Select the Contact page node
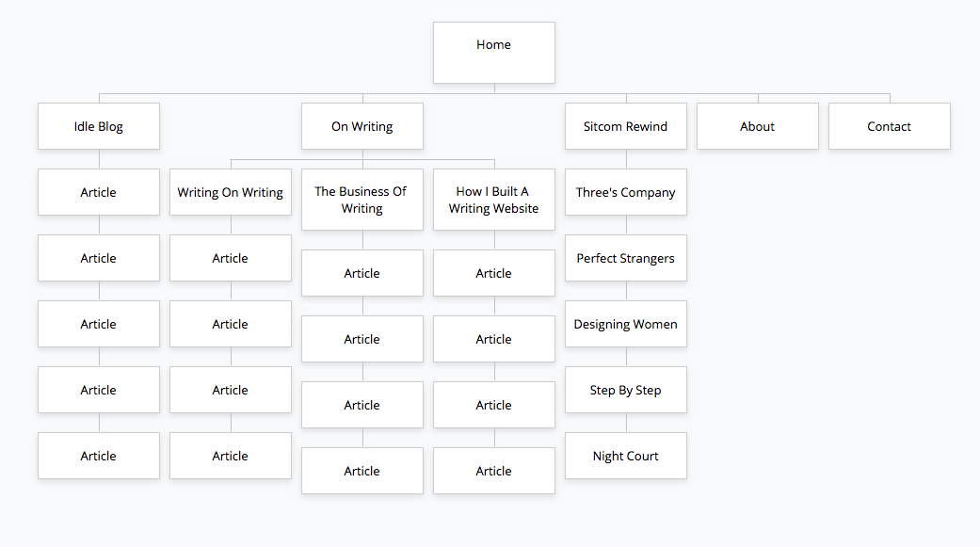This screenshot has width=980, height=547. pos(890,126)
